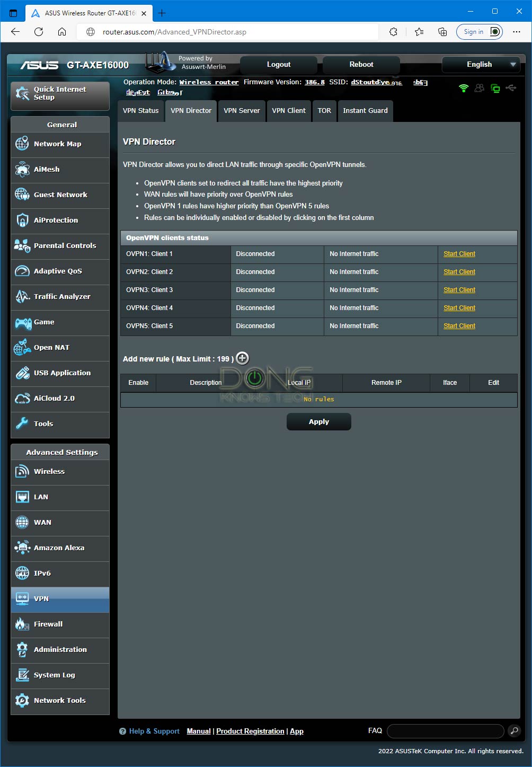Start Client for OVPN2 Client 2

tap(459, 272)
